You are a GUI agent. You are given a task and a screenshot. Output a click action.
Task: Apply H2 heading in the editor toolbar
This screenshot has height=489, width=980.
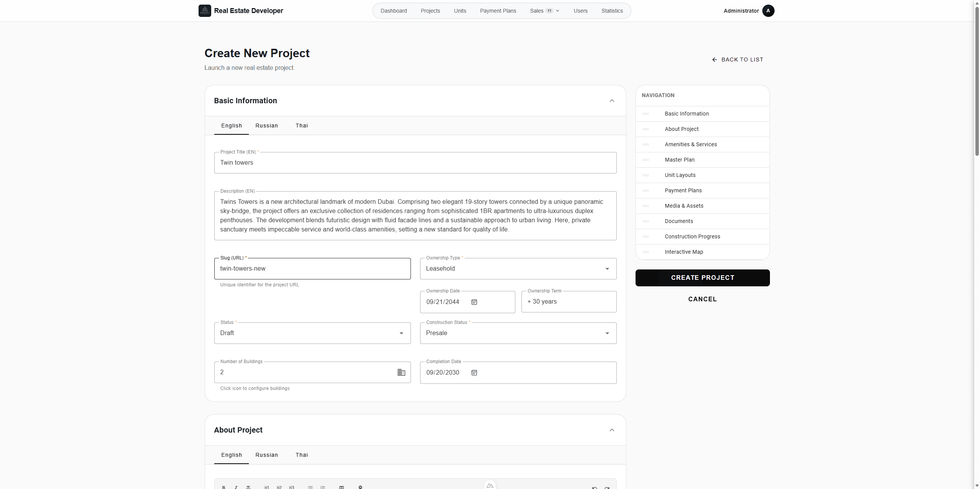pos(279,487)
